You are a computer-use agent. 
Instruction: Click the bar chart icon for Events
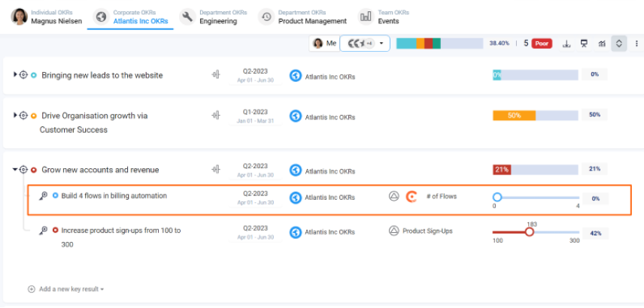pyautogui.click(x=366, y=17)
